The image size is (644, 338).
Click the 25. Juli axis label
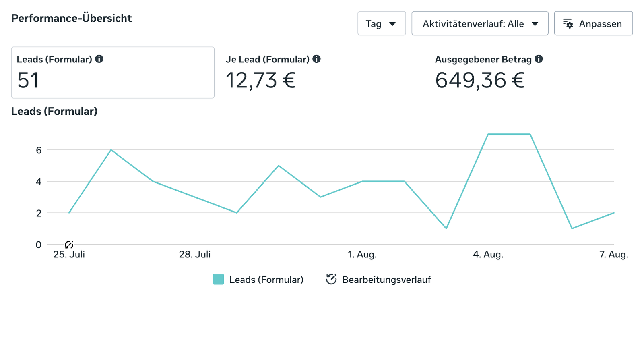click(69, 255)
